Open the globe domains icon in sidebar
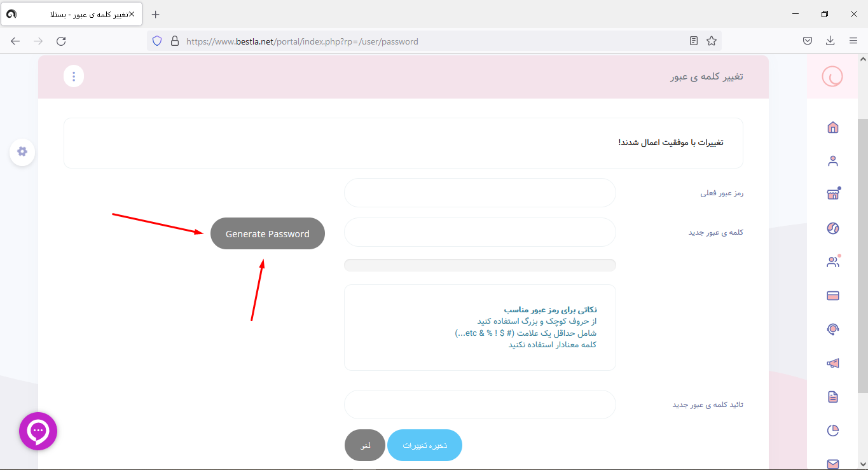Image resolution: width=868 pixels, height=470 pixels. pos(832,228)
